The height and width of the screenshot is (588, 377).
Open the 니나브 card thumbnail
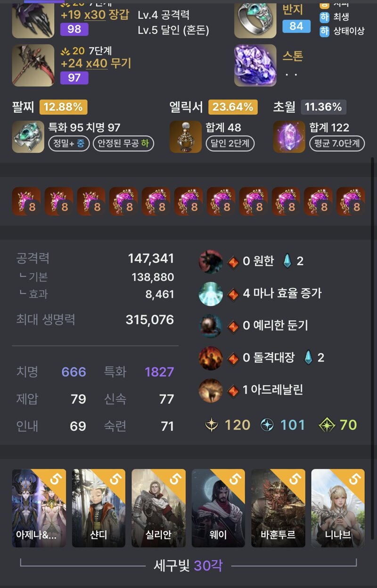pyautogui.click(x=338, y=508)
